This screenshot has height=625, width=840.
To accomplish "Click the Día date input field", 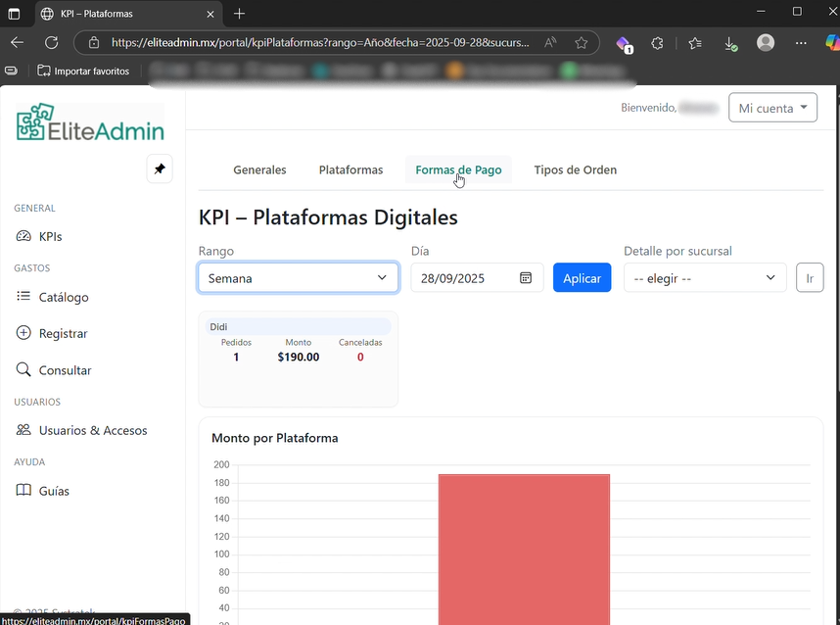I will tap(465, 278).
